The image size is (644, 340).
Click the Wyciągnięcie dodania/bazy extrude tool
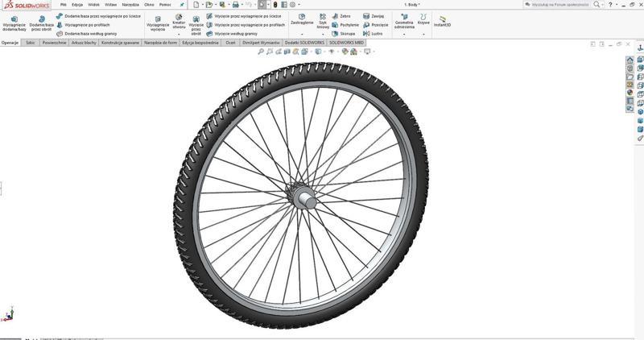tap(14, 24)
